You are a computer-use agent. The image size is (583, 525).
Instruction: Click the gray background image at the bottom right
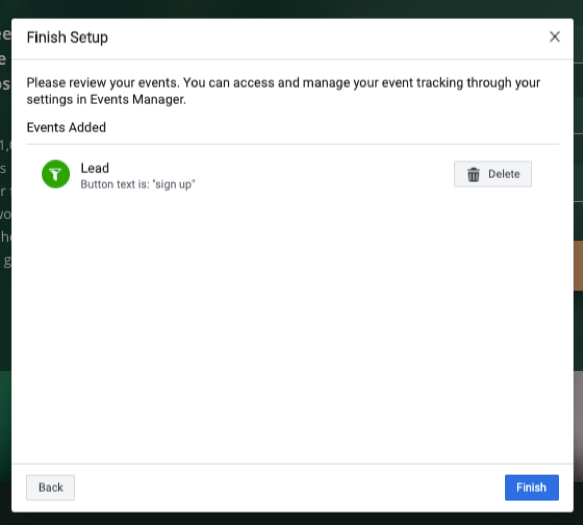(x=578, y=426)
